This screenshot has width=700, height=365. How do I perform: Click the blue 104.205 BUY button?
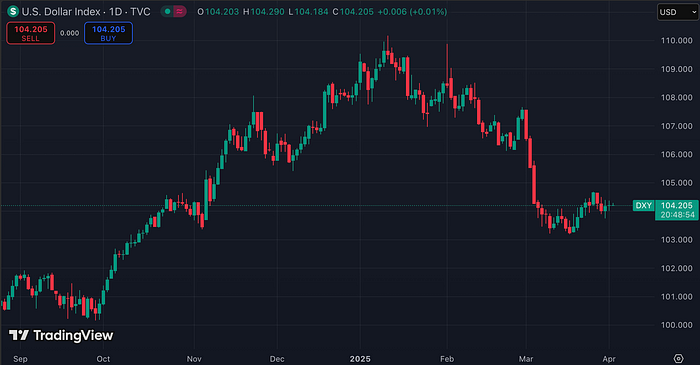click(x=108, y=33)
